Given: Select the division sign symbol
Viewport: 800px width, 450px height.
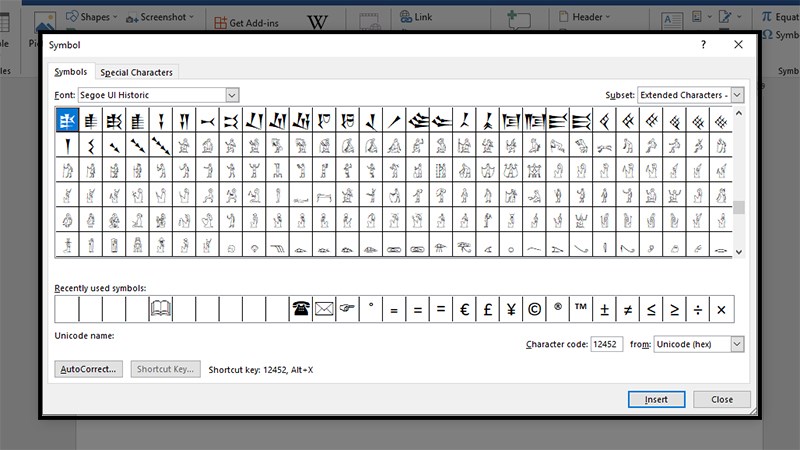Looking at the screenshot, I should [698, 309].
